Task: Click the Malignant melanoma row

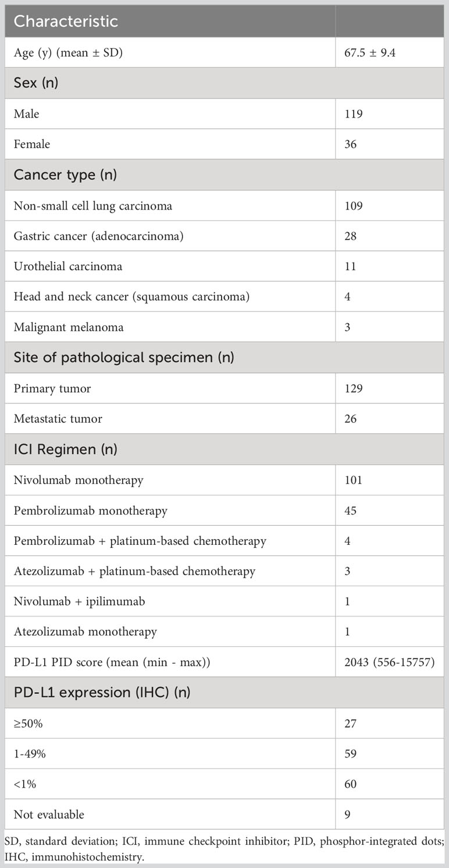Action: [x=224, y=327]
